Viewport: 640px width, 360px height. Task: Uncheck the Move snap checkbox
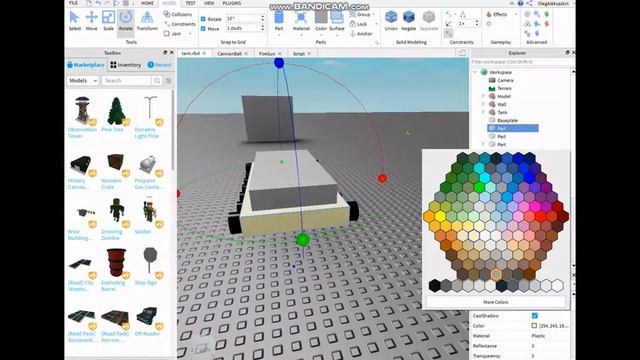click(203, 29)
